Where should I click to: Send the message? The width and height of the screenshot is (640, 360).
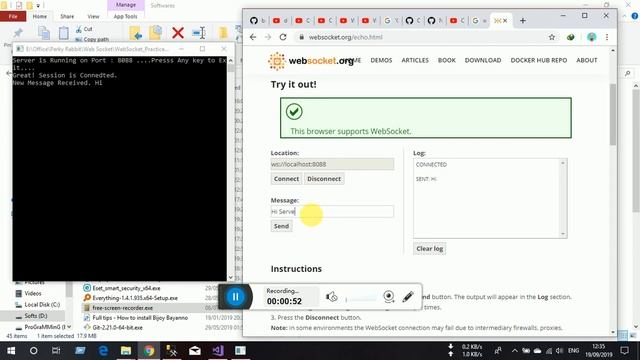tap(281, 226)
